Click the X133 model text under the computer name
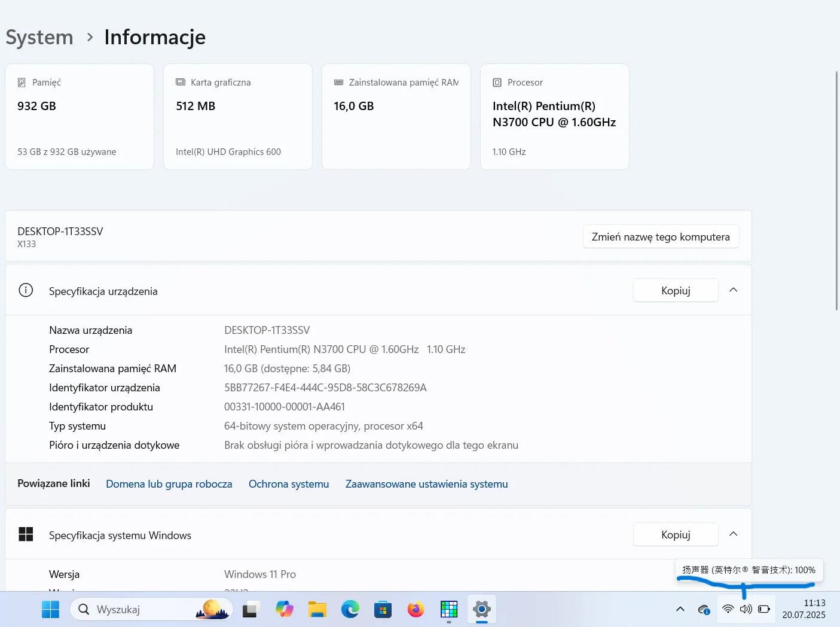 click(x=27, y=244)
